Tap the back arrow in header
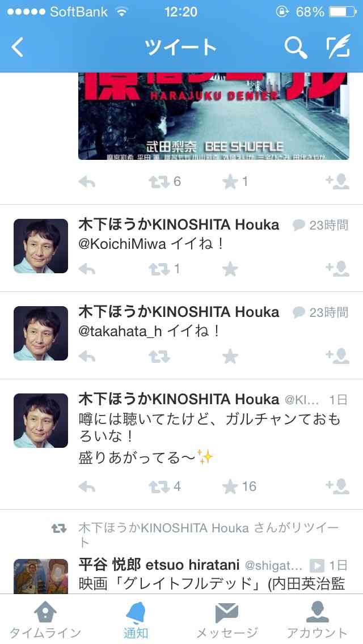This screenshot has width=363, height=644. 17,47
